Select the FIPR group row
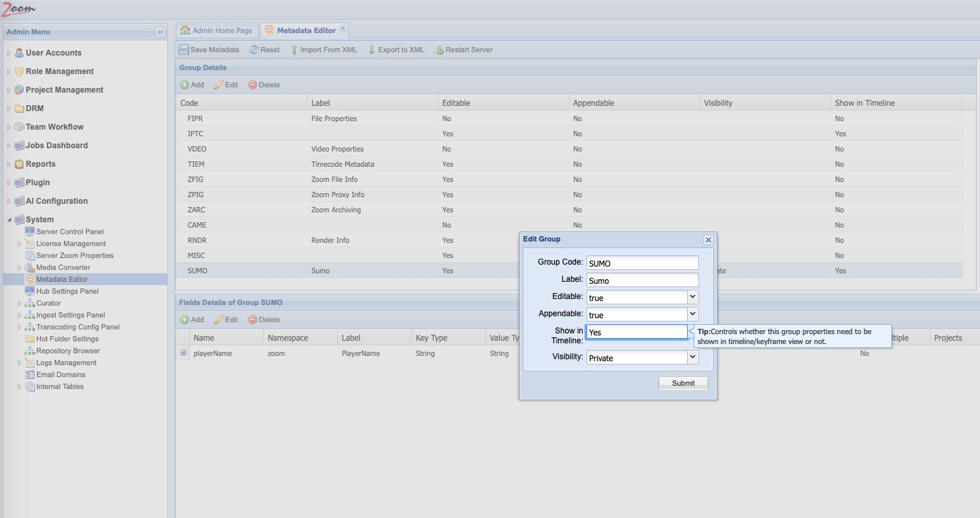980x518 pixels. click(569, 118)
